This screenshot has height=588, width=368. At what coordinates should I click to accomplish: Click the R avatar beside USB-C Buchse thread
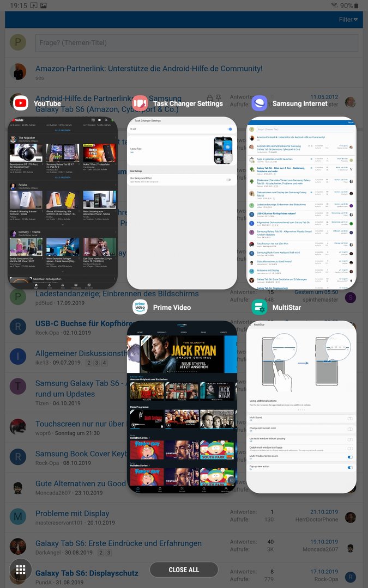point(17,327)
